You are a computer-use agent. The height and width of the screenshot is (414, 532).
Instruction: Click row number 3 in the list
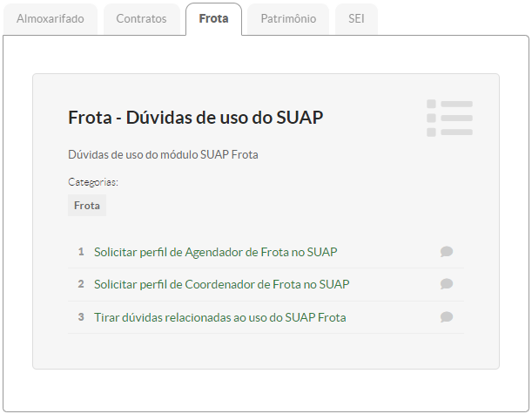[81, 317]
